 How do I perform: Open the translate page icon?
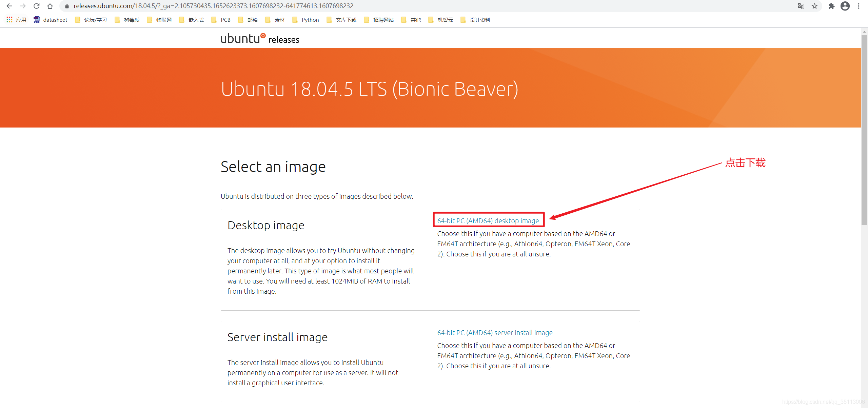(801, 6)
